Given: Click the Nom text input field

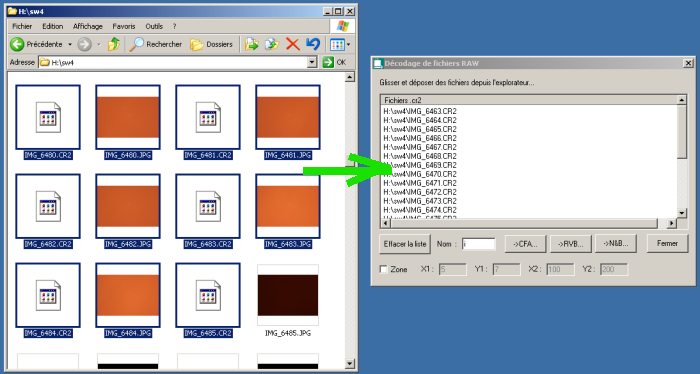Looking at the screenshot, I should [479, 244].
